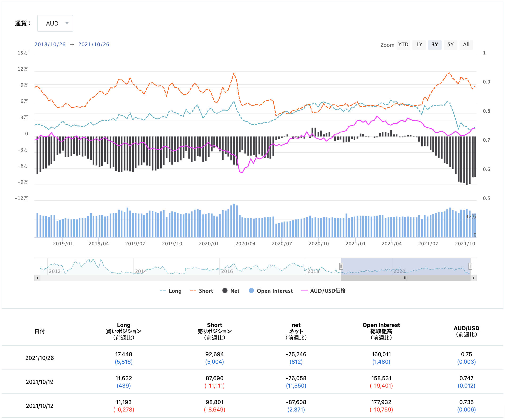Click the 2012 area in the navigator
Image resolution: width=505 pixels, height=420 pixels.
pos(55,271)
